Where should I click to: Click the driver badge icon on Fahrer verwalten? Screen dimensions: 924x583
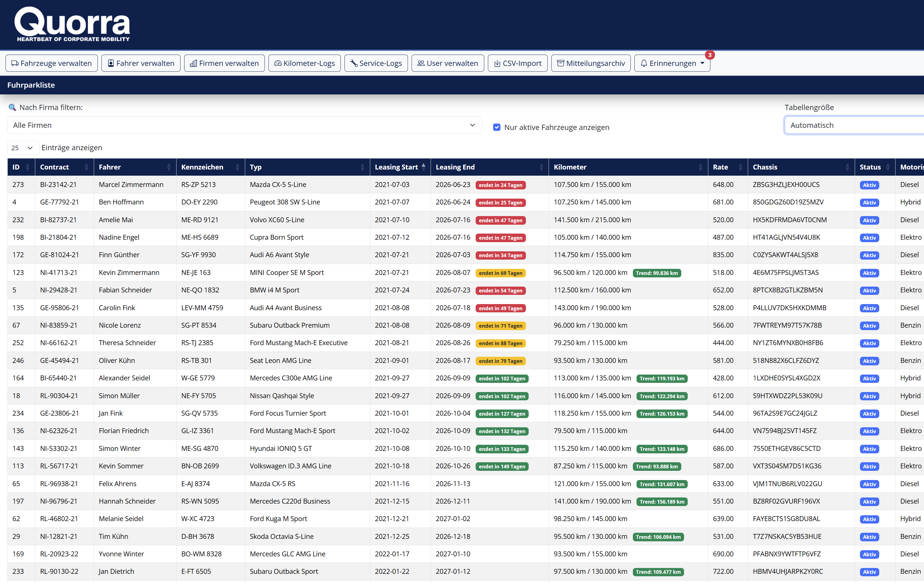[x=111, y=63]
